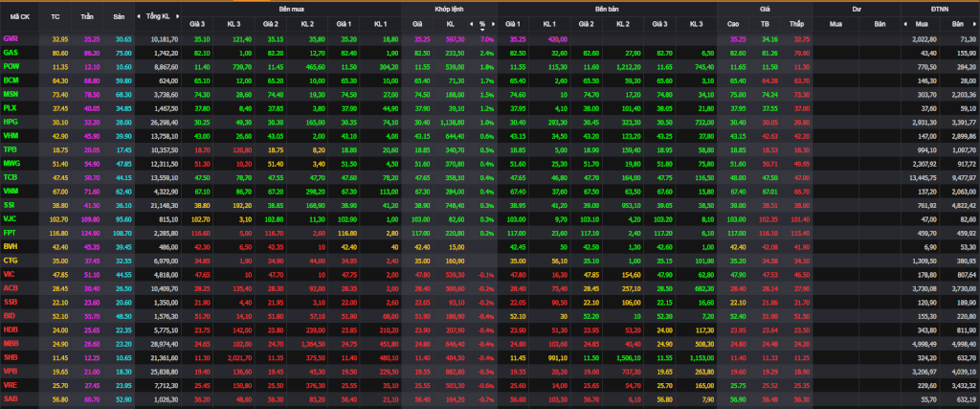Select the MBB stock symbol
Viewport: 980px width, 409px height.
pyautogui.click(x=11, y=343)
